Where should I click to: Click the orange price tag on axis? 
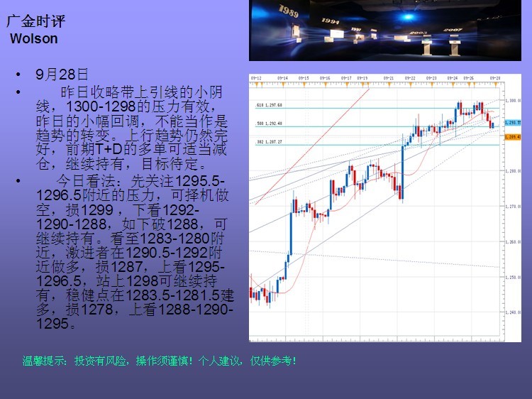coord(511,136)
